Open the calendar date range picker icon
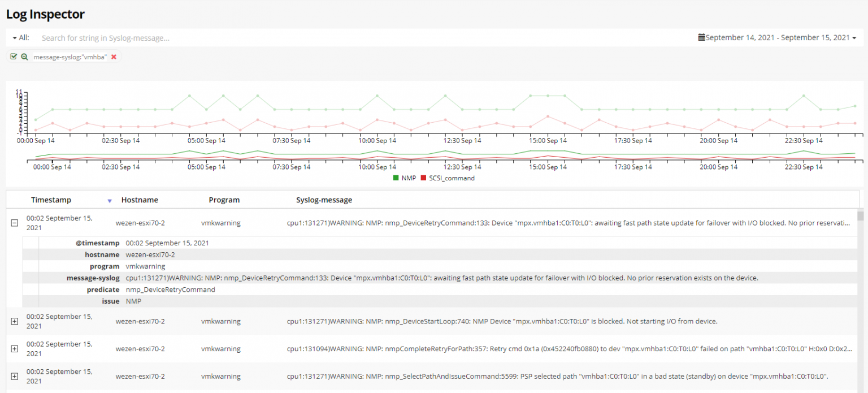This screenshot has width=868, height=393. [x=702, y=37]
